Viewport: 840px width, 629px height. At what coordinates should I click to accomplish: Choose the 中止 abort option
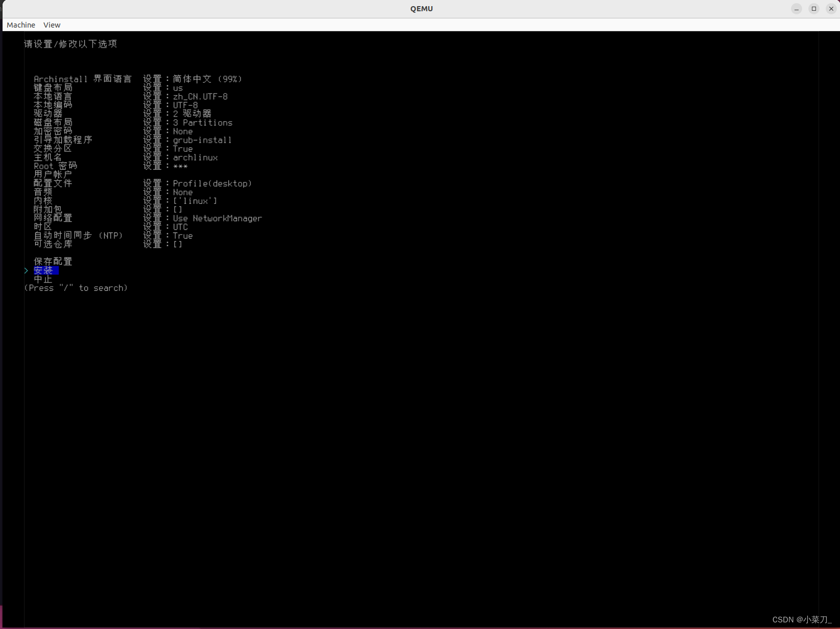coord(43,279)
